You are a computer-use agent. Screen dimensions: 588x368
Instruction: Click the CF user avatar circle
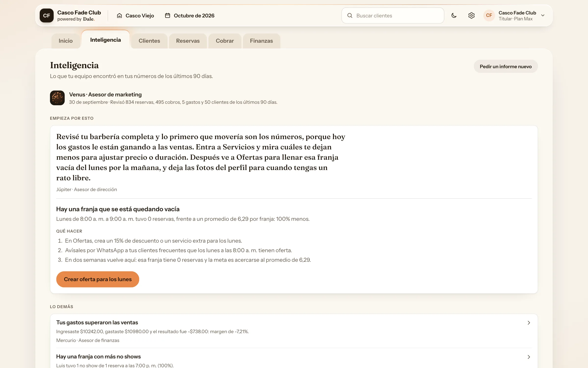click(489, 15)
